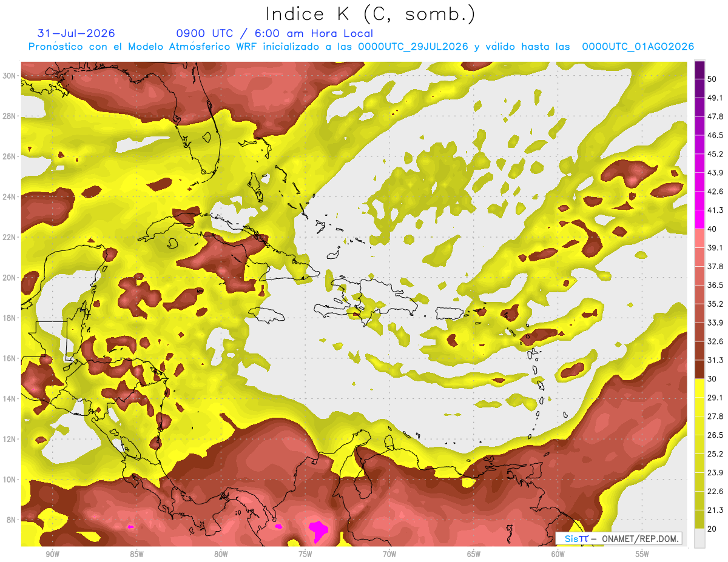Click the "0000UTC_01AGO2026" valid-until time
This screenshot has height=562, width=728.
tap(638, 47)
